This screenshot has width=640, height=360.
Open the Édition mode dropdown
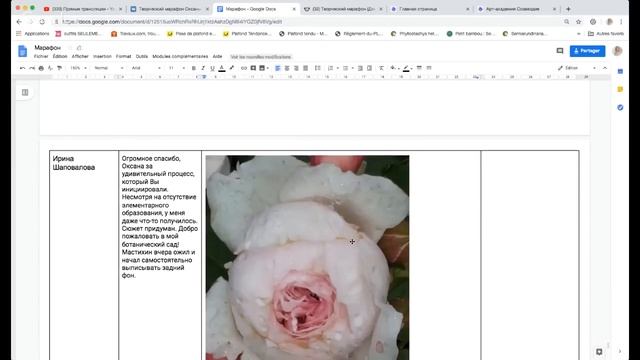point(576,68)
